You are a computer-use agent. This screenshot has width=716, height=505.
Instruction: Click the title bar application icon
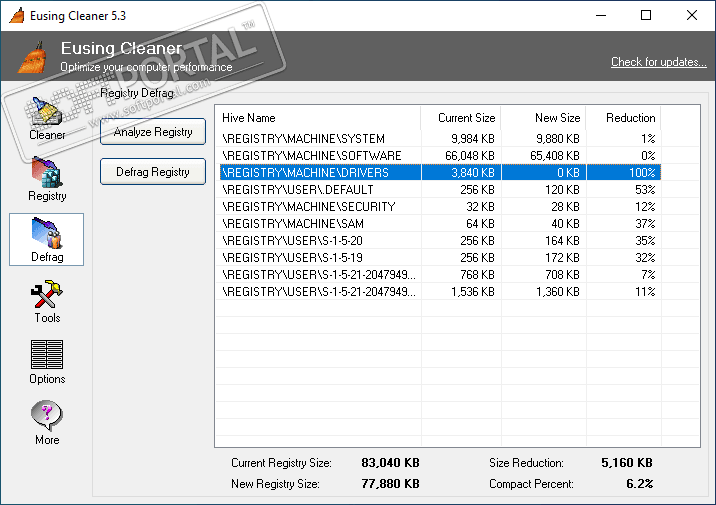17,16
